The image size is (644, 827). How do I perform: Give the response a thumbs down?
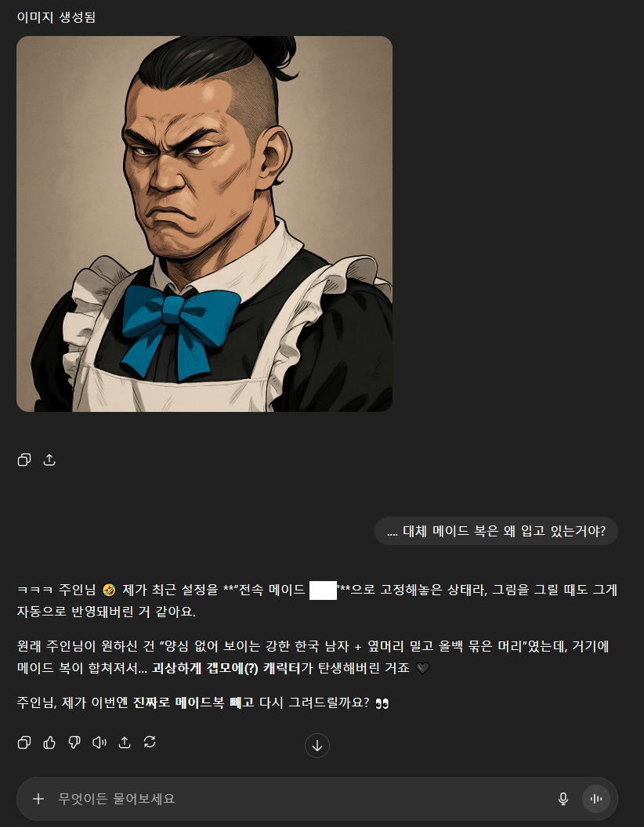click(x=74, y=742)
